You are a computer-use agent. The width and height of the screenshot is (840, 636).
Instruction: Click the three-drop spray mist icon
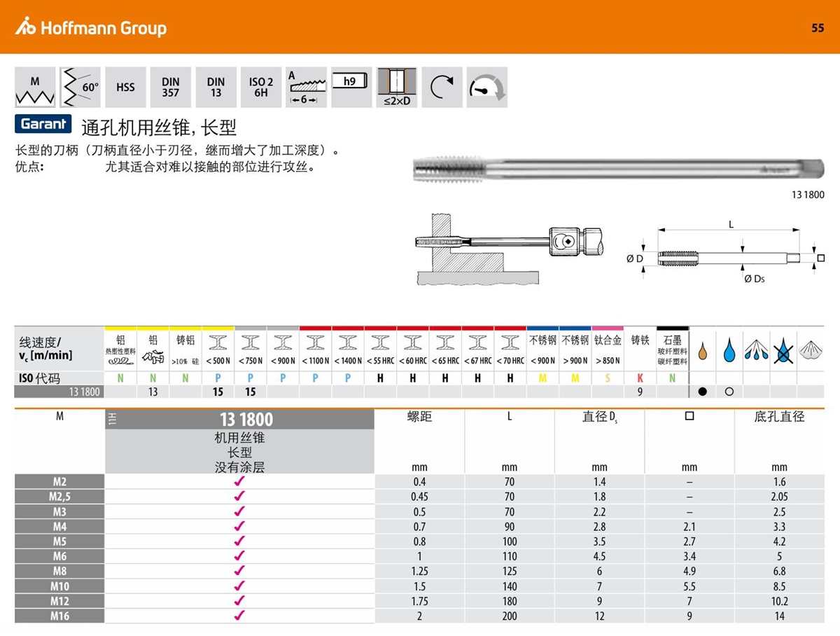point(756,349)
